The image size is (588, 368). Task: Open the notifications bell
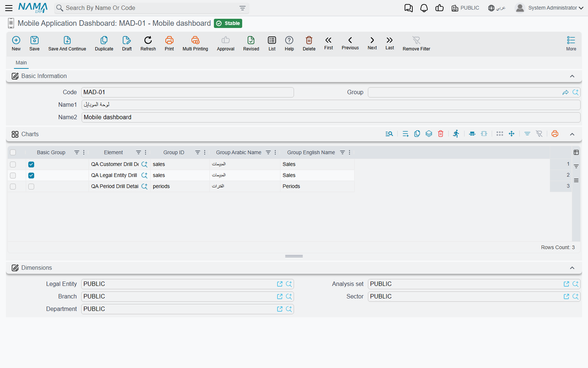coord(424,8)
